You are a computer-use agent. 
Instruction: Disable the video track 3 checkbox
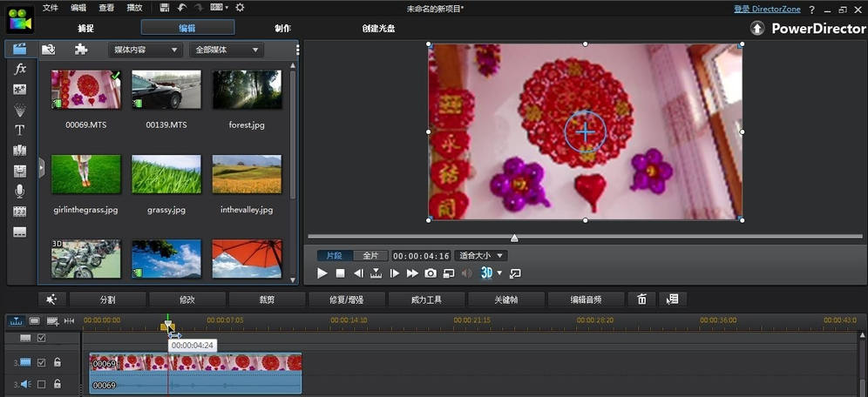click(41, 362)
